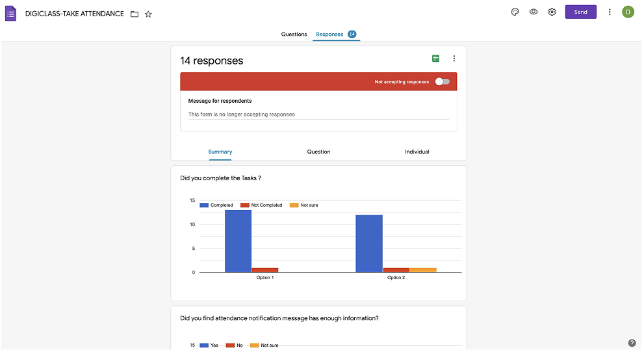Click the 'Option 2' axis label
644x352 pixels.
[x=396, y=278]
